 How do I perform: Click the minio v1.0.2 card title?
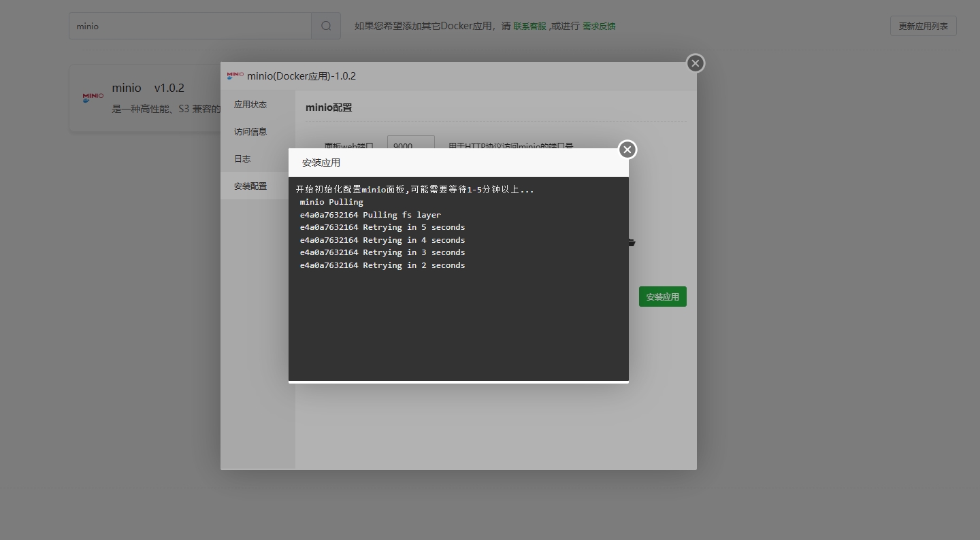click(x=148, y=88)
